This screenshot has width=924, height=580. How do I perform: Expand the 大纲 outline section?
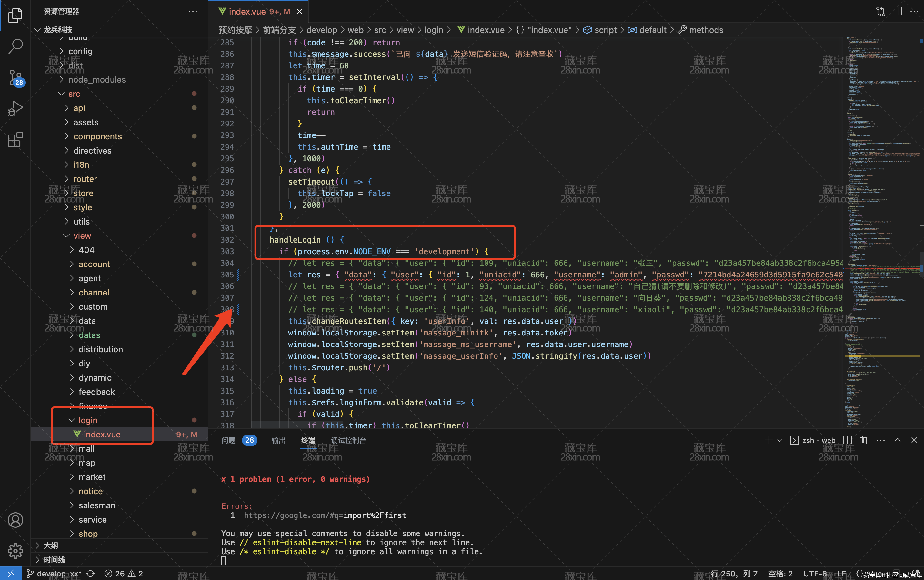pyautogui.click(x=51, y=545)
